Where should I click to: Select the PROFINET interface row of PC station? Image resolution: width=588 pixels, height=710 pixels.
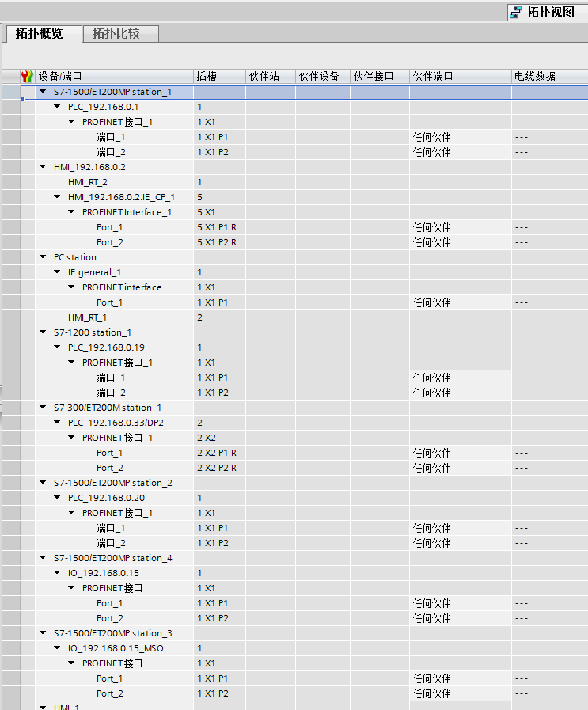[x=122, y=287]
